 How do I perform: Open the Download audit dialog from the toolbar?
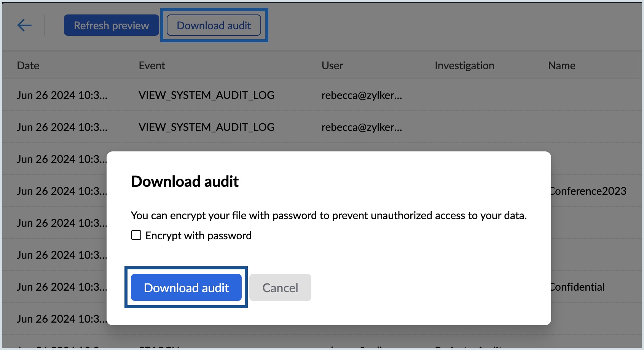coord(214,25)
